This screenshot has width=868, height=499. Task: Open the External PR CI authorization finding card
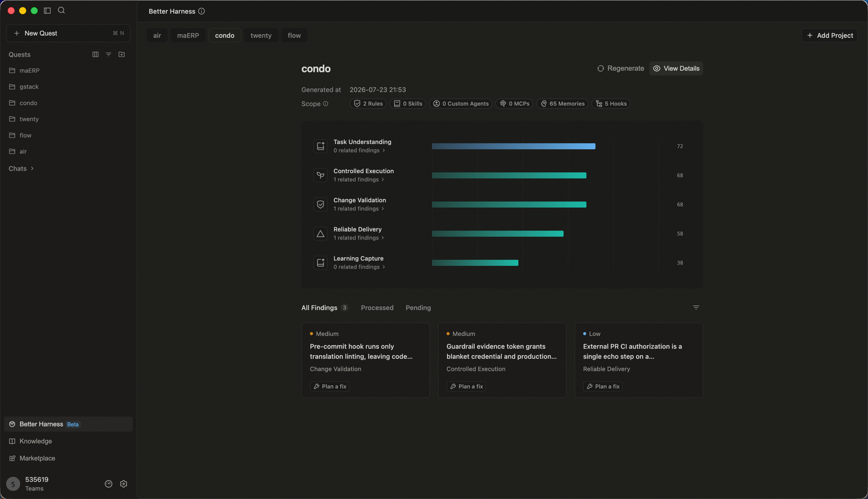[x=639, y=360]
